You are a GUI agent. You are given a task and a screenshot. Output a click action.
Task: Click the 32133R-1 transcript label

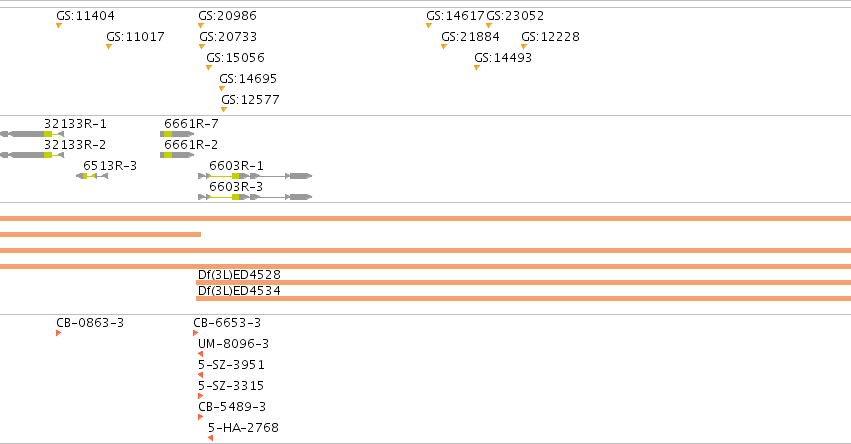point(75,124)
